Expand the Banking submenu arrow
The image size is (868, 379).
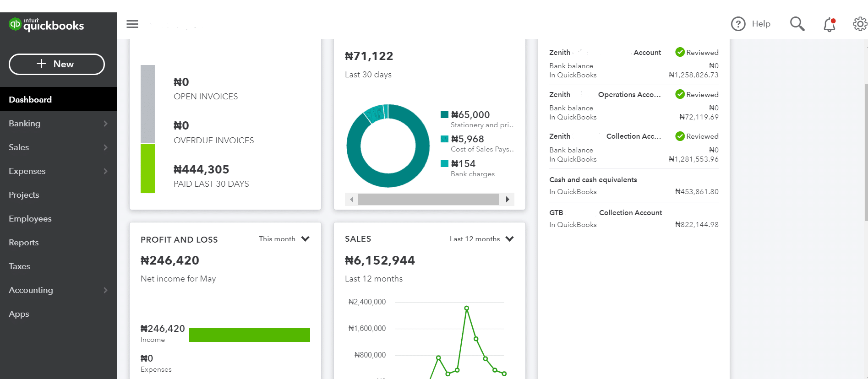(x=105, y=124)
